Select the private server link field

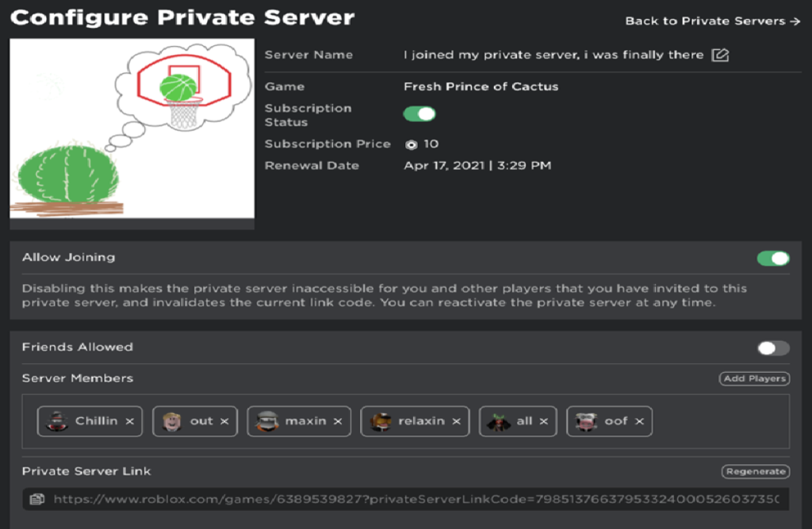coord(405,499)
